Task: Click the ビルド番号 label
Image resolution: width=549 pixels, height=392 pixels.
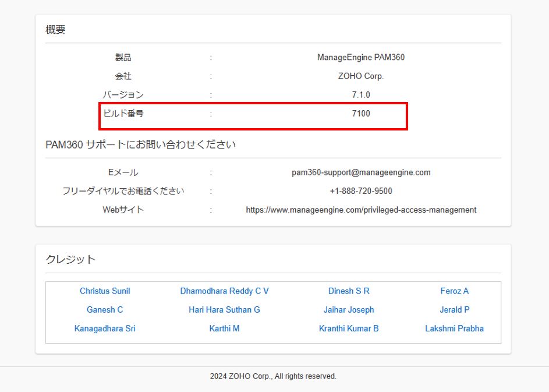Action: point(123,114)
